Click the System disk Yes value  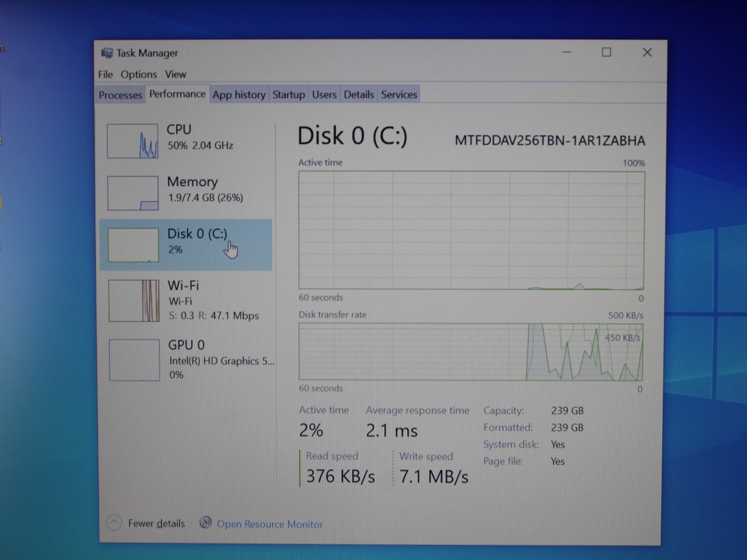558,444
